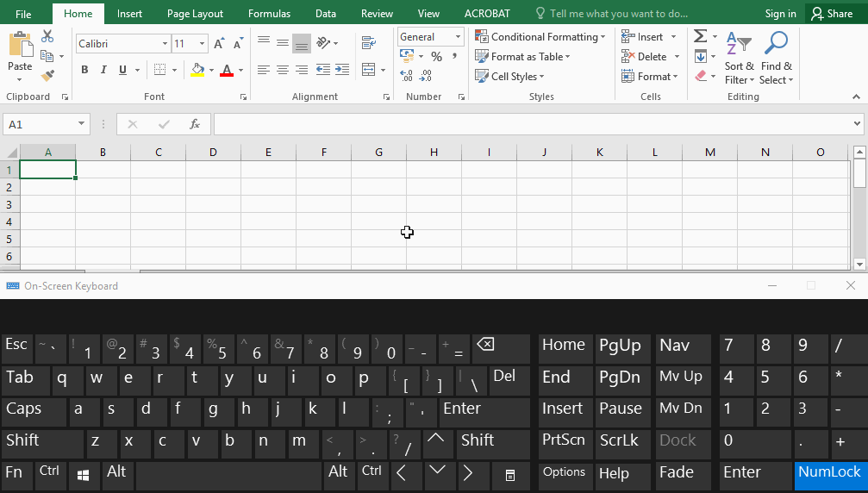
Task: Click the AutoSum sigma icon
Action: click(700, 36)
